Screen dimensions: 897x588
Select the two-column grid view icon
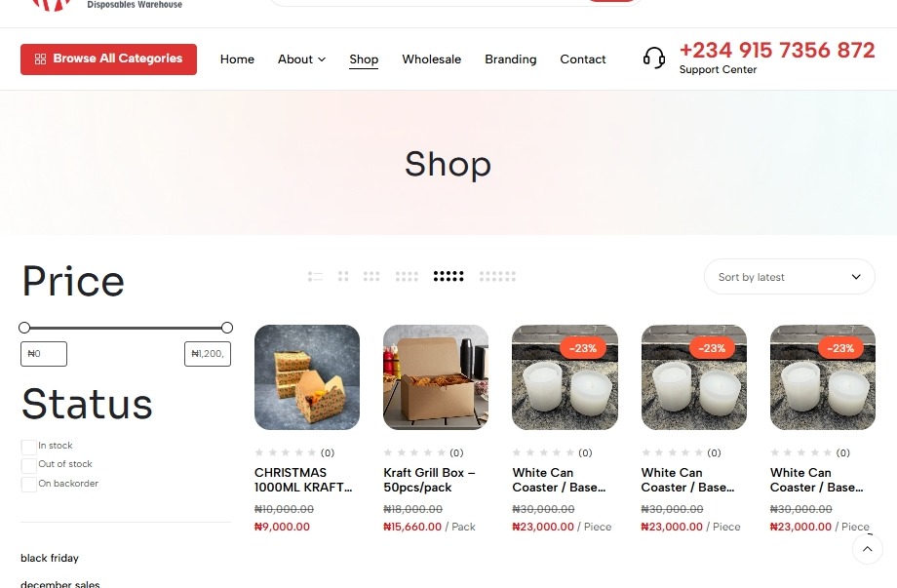pyautogui.click(x=343, y=277)
